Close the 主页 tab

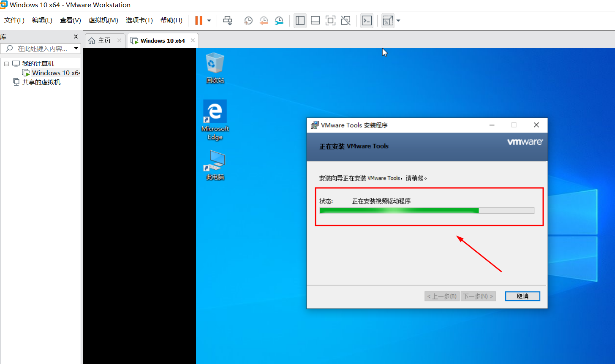119,41
